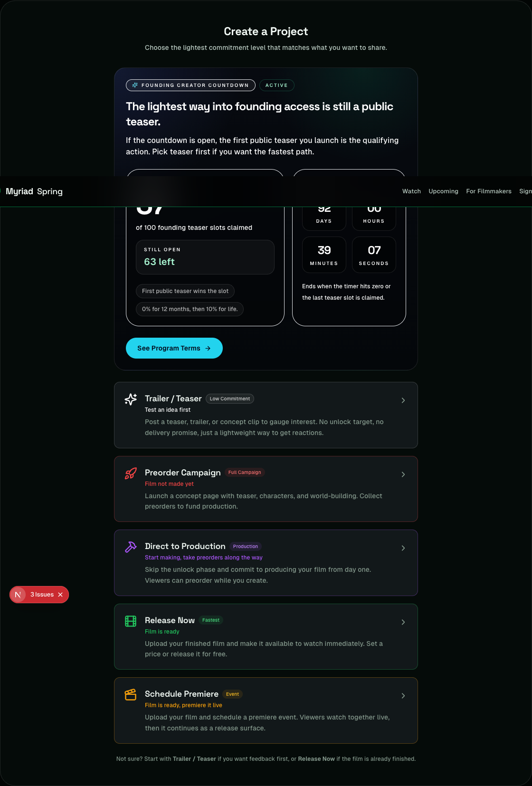
Task: Click the hammer icon for Direct to Production
Action: 131,547
